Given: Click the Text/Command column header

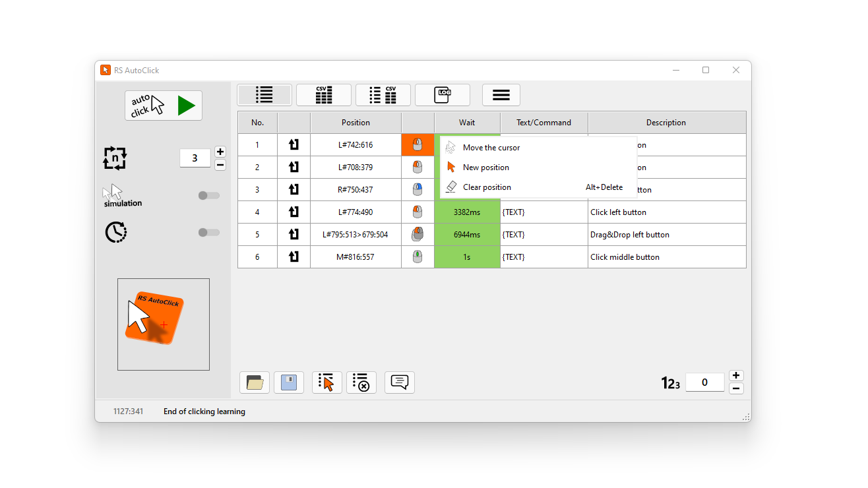Looking at the screenshot, I should tap(544, 123).
